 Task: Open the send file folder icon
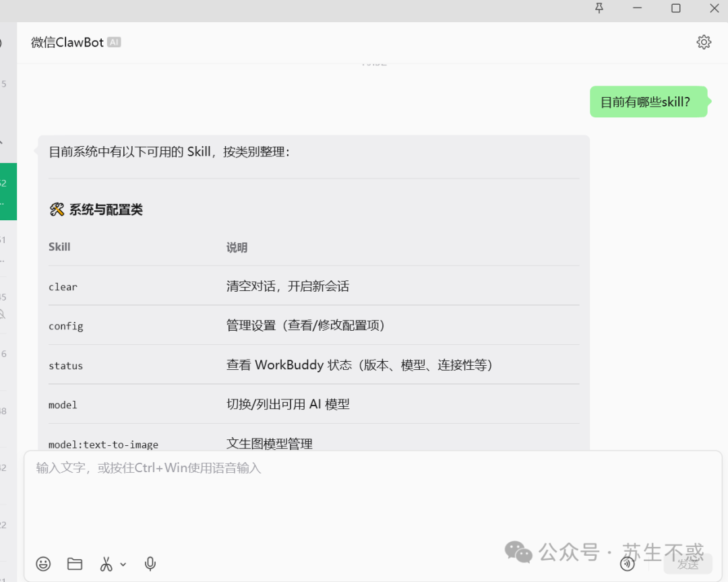click(75, 563)
